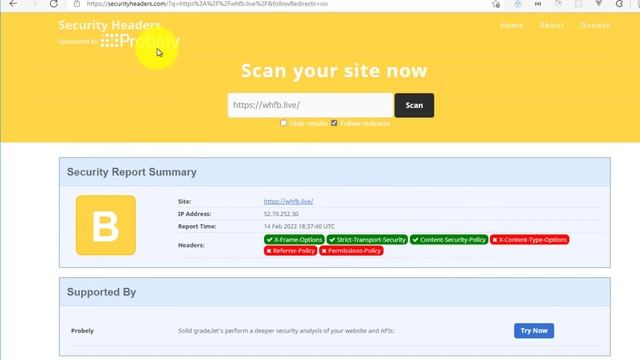Open the About nav item

pos(551,25)
